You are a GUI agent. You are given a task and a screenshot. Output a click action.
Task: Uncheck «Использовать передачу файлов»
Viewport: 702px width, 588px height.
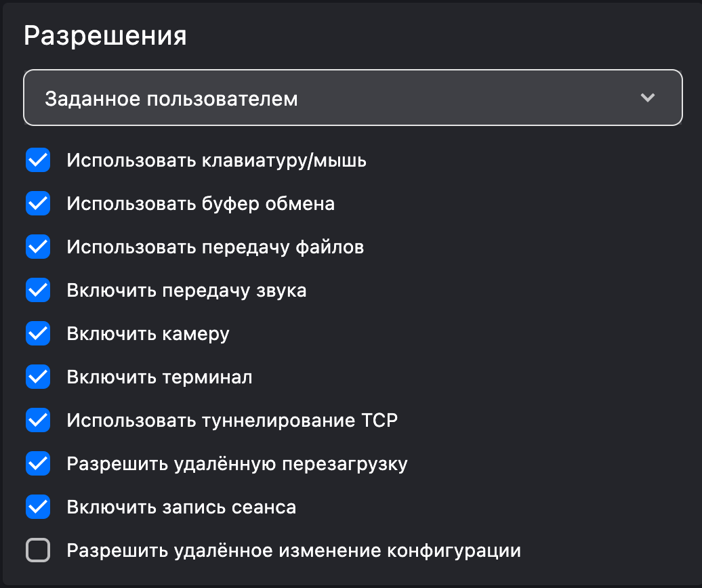(x=38, y=247)
